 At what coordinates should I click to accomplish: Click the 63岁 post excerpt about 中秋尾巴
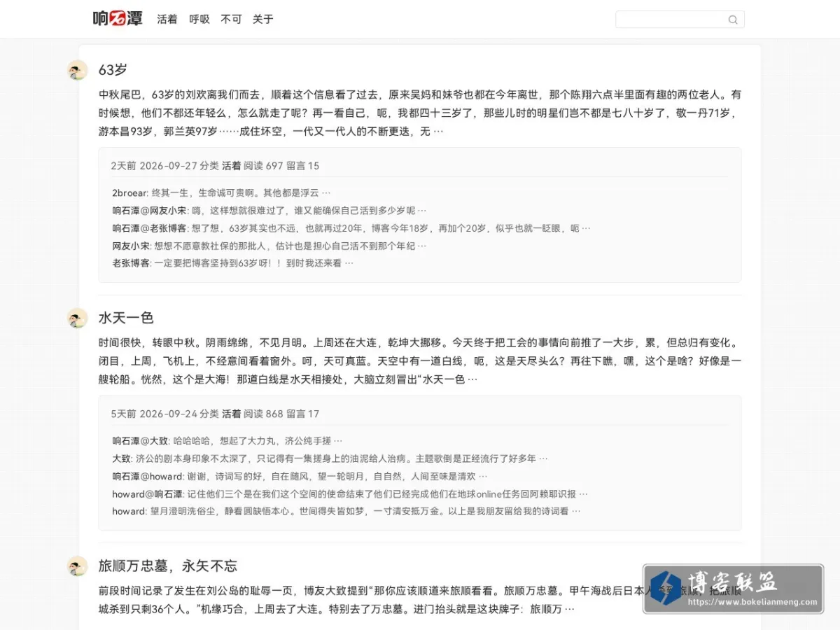click(420, 113)
